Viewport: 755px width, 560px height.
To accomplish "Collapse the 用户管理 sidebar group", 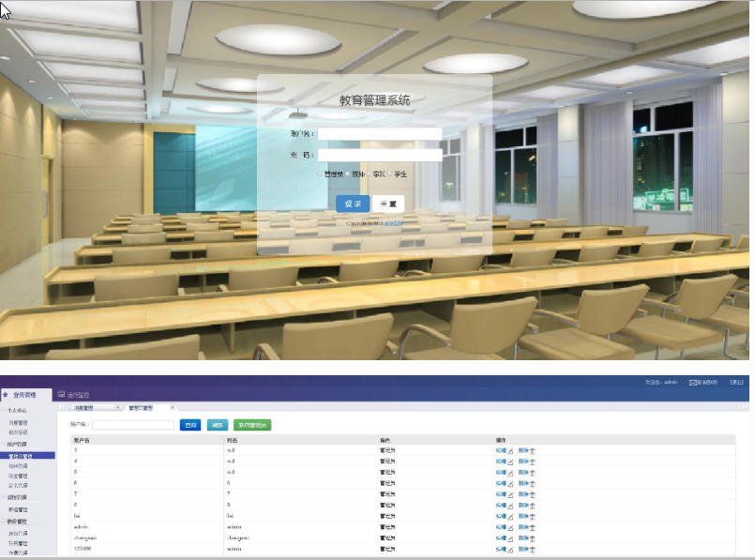I will click(4, 444).
